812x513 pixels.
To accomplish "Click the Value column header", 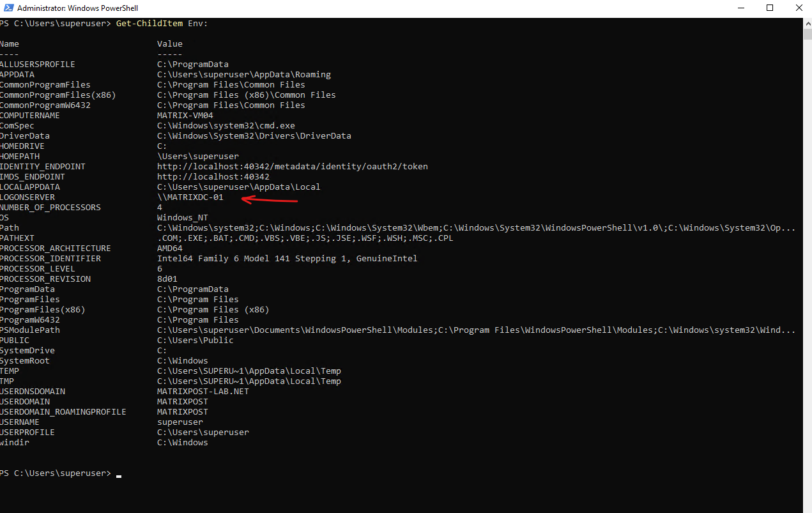I will [170, 44].
